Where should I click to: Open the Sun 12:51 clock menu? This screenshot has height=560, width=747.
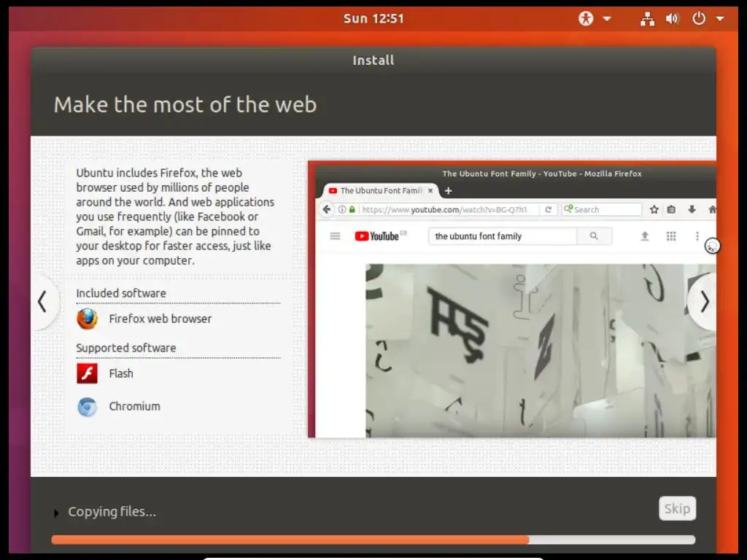coord(373,18)
